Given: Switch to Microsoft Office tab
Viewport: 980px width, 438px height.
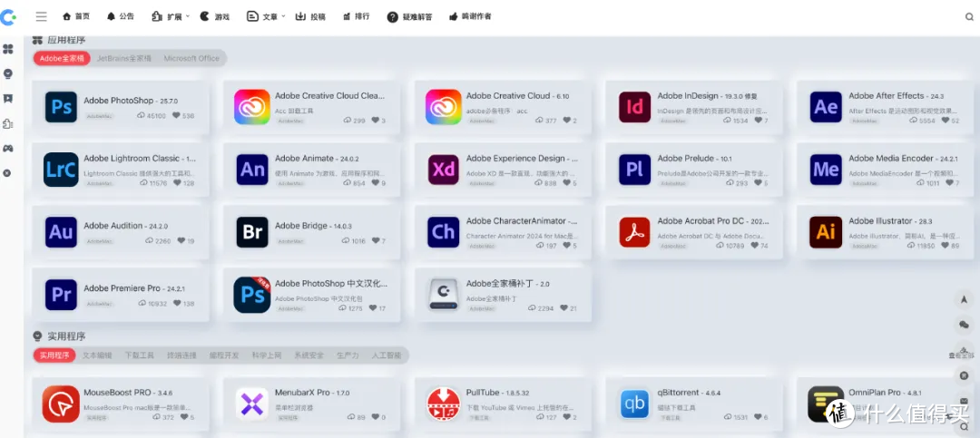Looking at the screenshot, I should point(191,58).
